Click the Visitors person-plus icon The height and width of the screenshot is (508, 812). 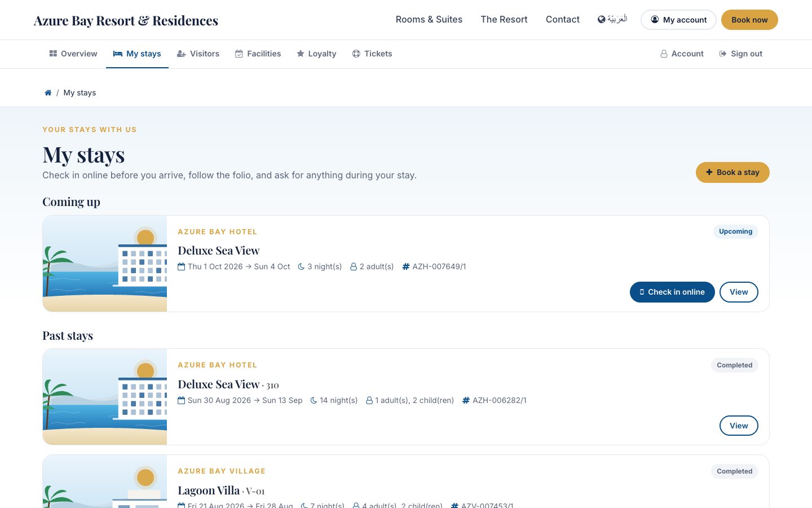point(182,54)
